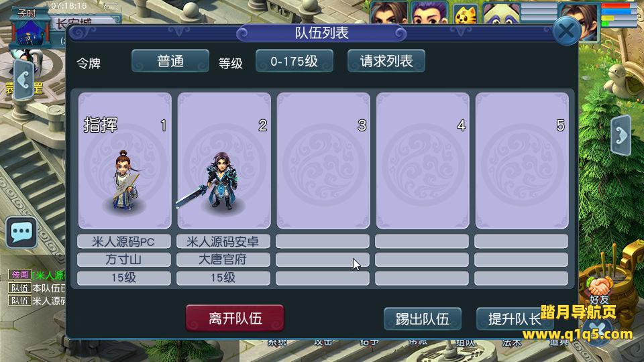Open the 普通 token type dropdown
644x362 pixels.
point(170,61)
